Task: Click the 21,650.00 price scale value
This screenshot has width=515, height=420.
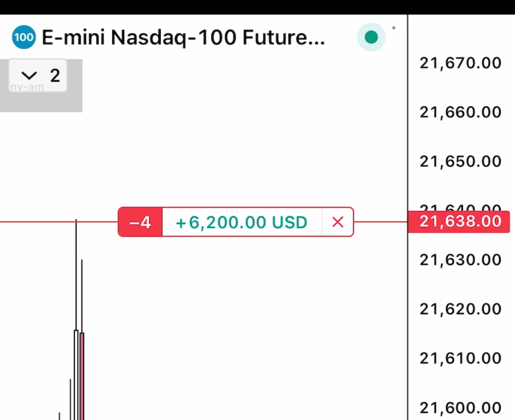Action: (x=460, y=162)
